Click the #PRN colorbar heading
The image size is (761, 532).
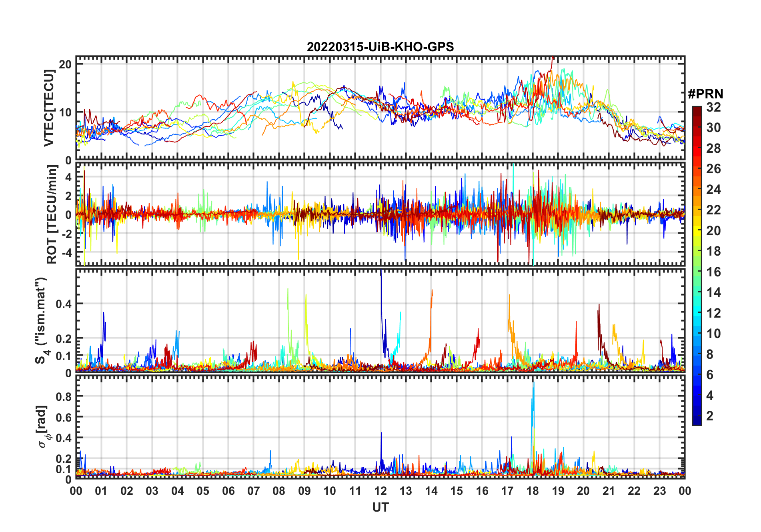[x=705, y=94]
